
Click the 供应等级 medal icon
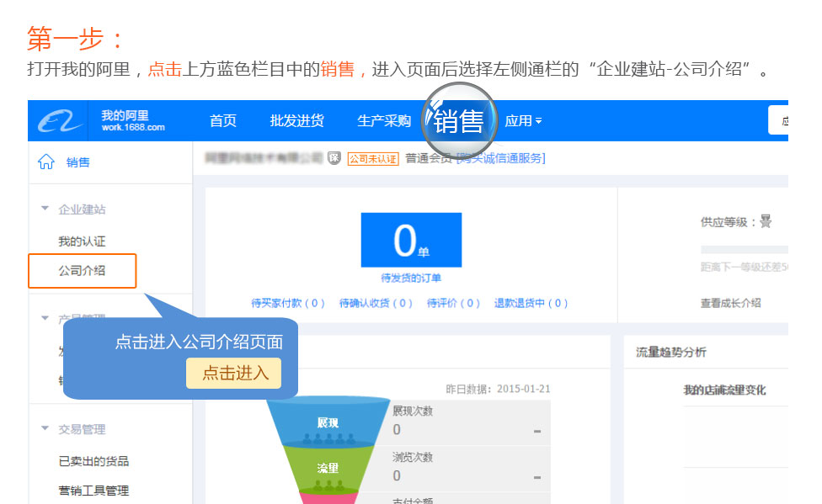point(766,221)
